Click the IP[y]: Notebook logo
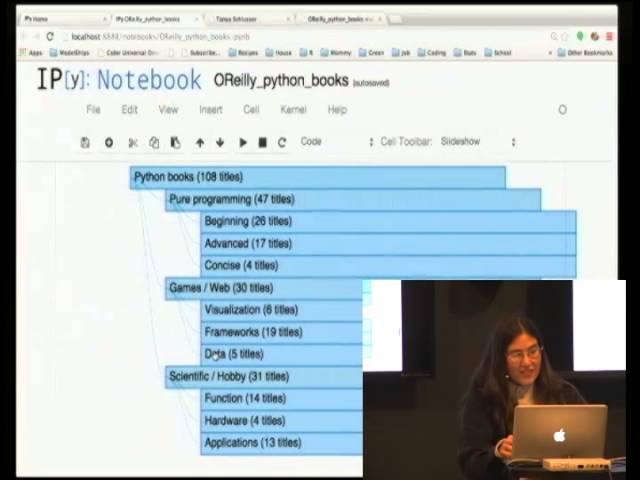Image resolution: width=640 pixels, height=480 pixels. click(x=119, y=80)
